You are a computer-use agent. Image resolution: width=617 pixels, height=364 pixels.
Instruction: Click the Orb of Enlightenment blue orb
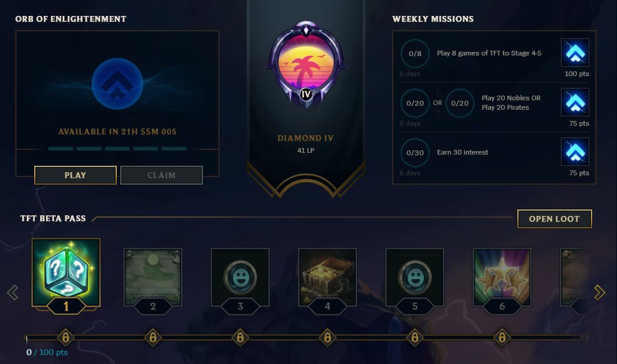[117, 83]
